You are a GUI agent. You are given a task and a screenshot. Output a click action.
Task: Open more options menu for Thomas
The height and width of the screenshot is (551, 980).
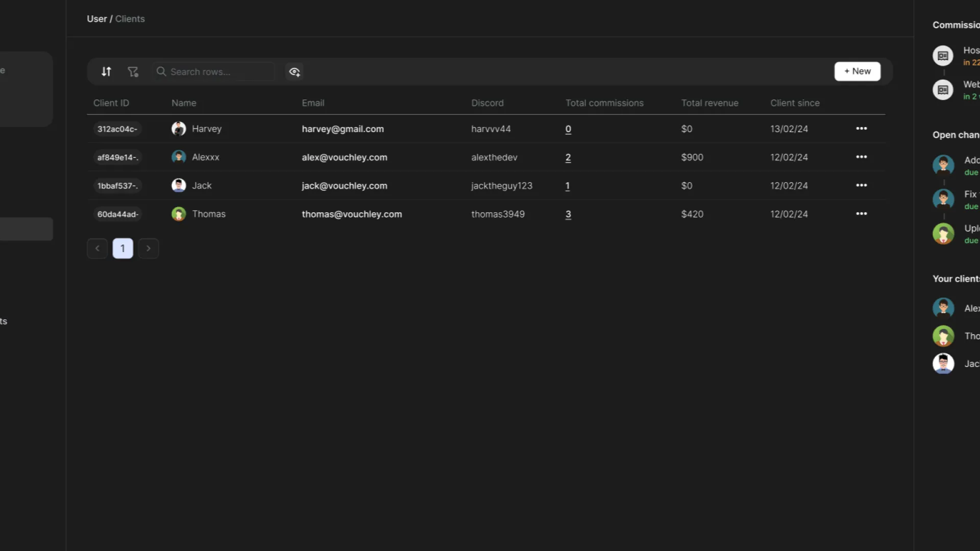coord(861,214)
